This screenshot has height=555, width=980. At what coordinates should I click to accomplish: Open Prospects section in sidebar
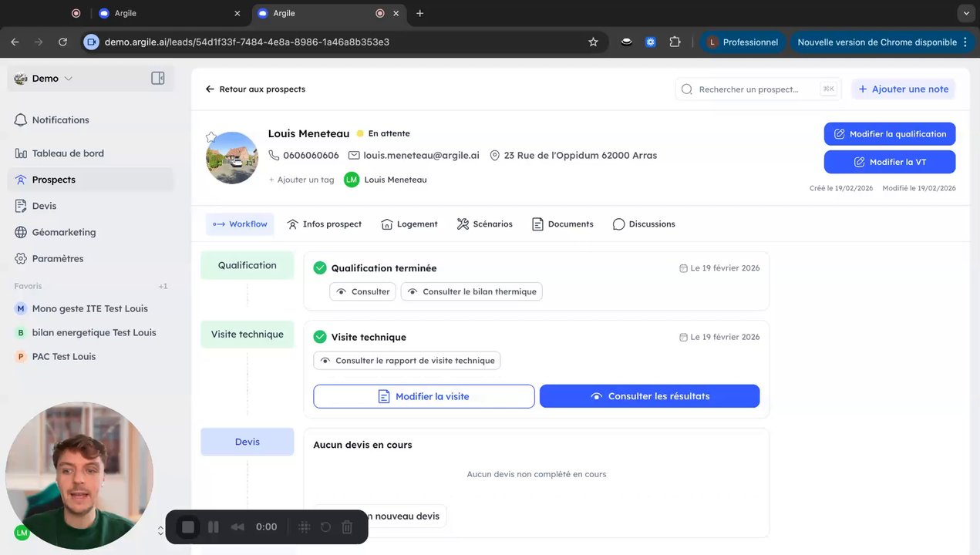tap(91, 180)
